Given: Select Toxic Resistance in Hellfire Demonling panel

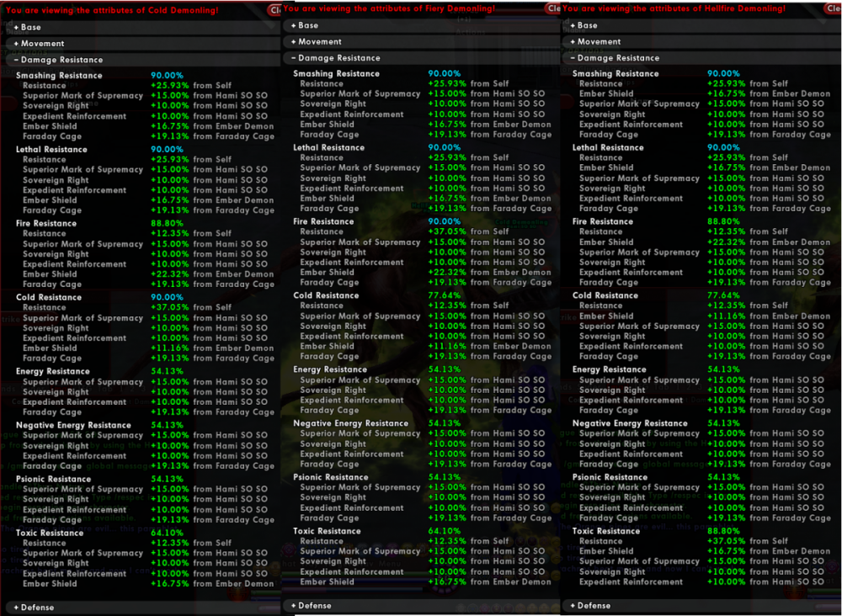Looking at the screenshot, I should point(608,530).
